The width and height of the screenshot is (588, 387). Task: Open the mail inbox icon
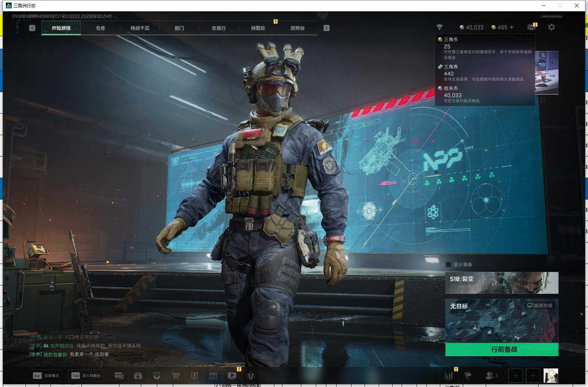[x=531, y=27]
